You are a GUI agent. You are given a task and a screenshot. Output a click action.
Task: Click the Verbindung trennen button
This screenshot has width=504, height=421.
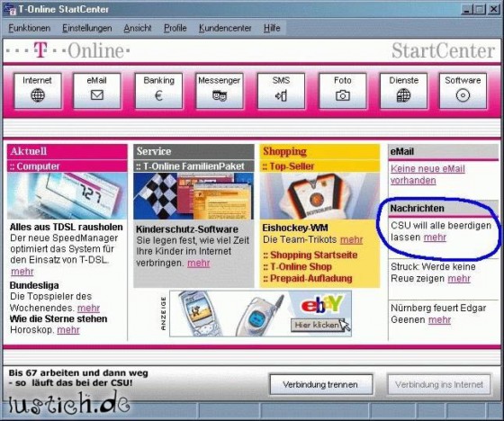point(320,384)
